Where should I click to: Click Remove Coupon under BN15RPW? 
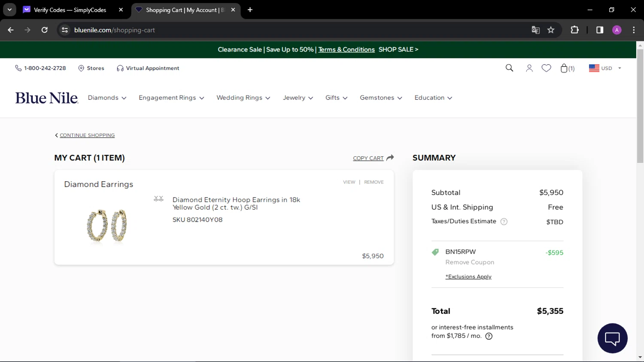pos(470,262)
